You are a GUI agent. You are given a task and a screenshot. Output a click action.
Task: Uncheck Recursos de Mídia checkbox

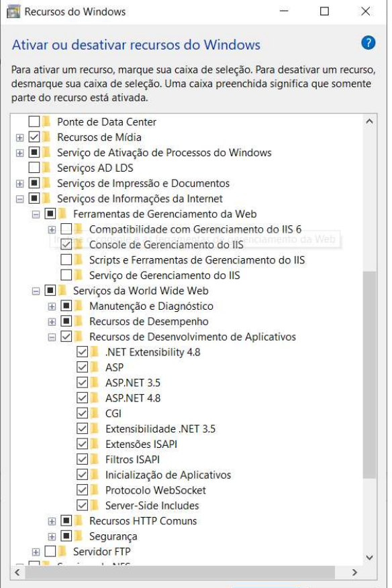(x=34, y=137)
